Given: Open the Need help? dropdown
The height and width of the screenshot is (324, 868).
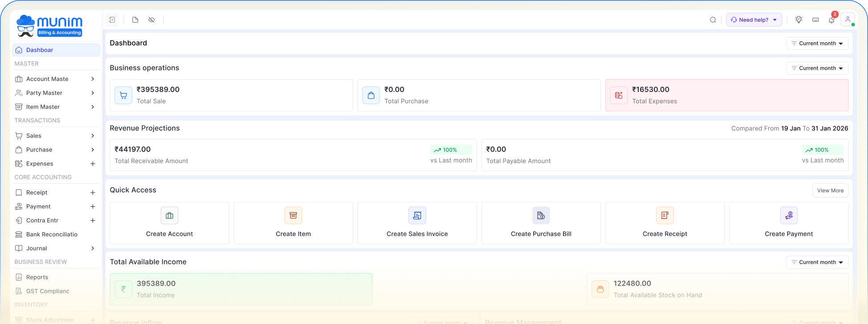Looking at the screenshot, I should pyautogui.click(x=754, y=20).
